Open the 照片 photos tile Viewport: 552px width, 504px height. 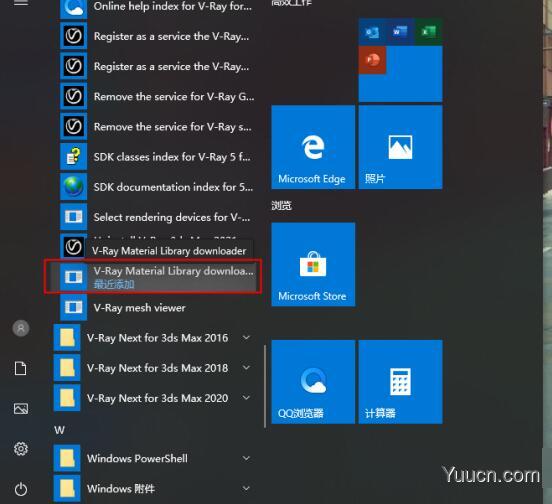[x=400, y=147]
